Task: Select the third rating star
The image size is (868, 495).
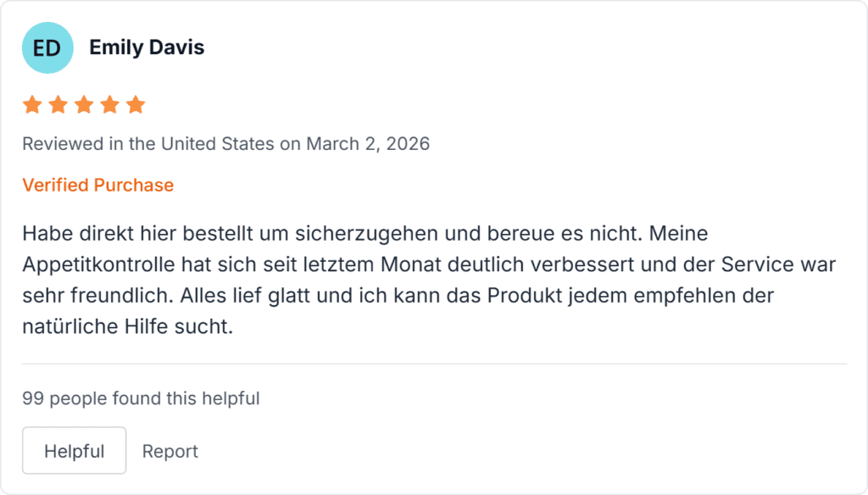Action: point(84,105)
